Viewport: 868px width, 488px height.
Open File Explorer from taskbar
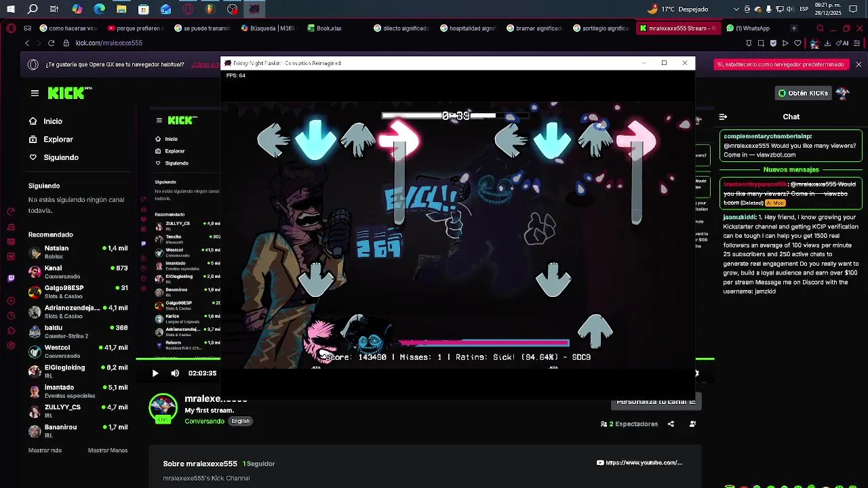(121, 9)
